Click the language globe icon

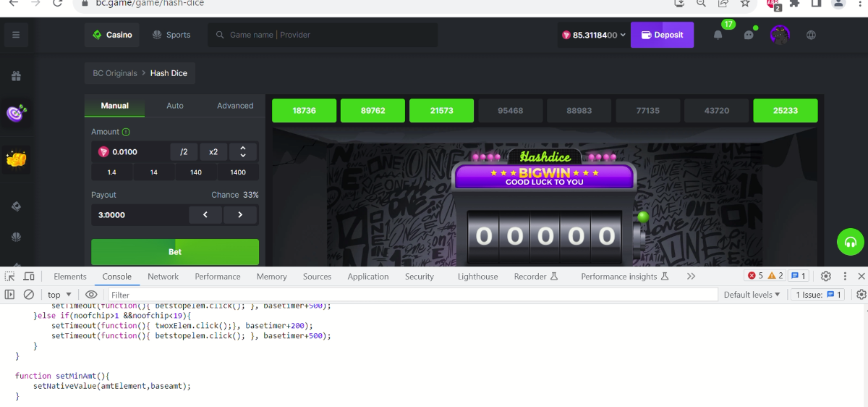point(811,35)
